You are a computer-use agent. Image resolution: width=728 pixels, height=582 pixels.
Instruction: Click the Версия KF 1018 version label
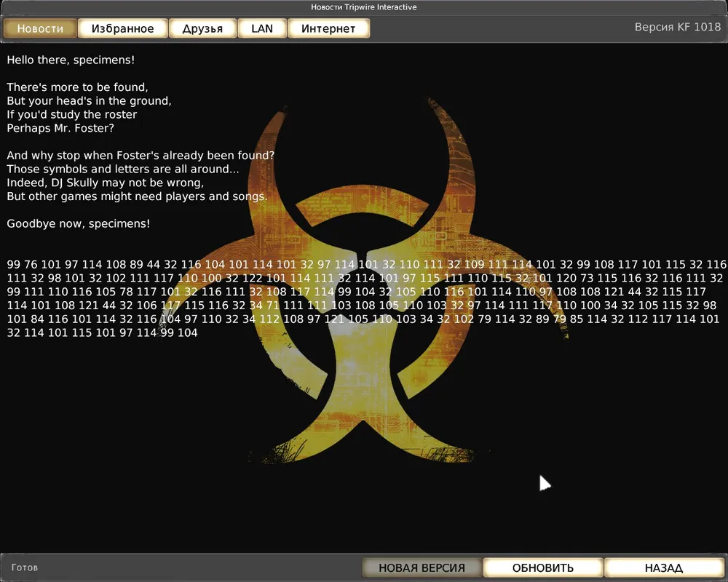(677, 27)
